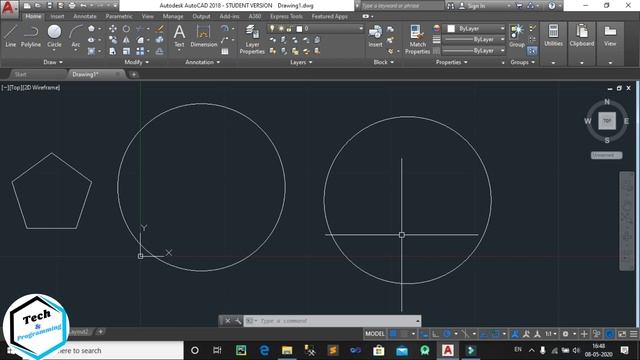640x360 pixels.
Task: Expand the Draw panel
Action: pyautogui.click(x=53, y=62)
